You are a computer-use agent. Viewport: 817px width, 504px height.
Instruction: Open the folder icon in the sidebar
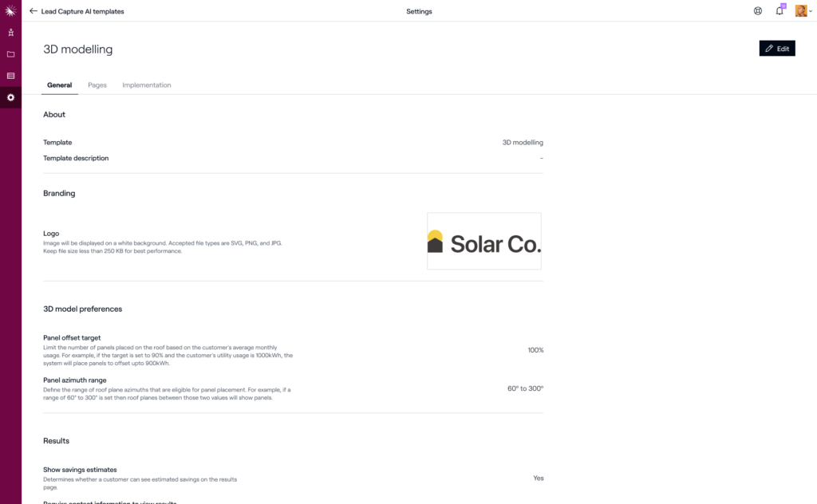pos(10,54)
